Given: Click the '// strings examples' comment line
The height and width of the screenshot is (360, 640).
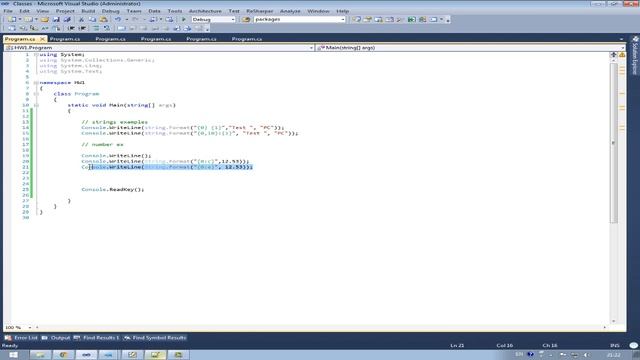Looking at the screenshot, I should pos(114,122).
